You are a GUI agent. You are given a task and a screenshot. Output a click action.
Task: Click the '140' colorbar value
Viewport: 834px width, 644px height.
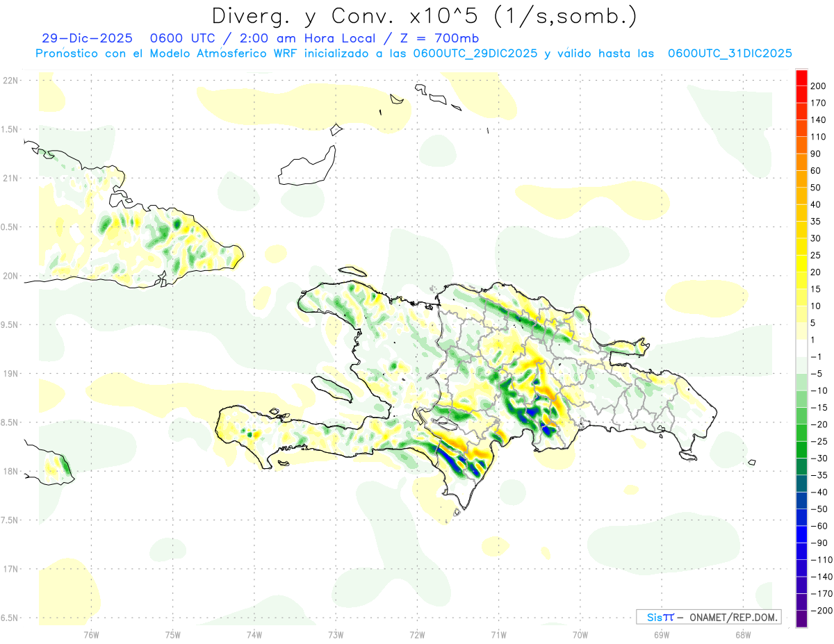click(x=818, y=119)
